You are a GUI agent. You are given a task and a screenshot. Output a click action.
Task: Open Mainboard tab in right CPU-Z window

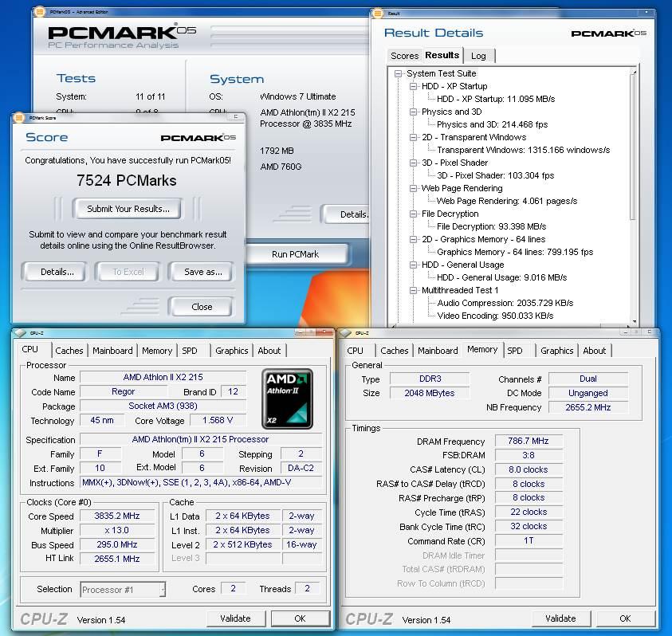click(x=438, y=351)
